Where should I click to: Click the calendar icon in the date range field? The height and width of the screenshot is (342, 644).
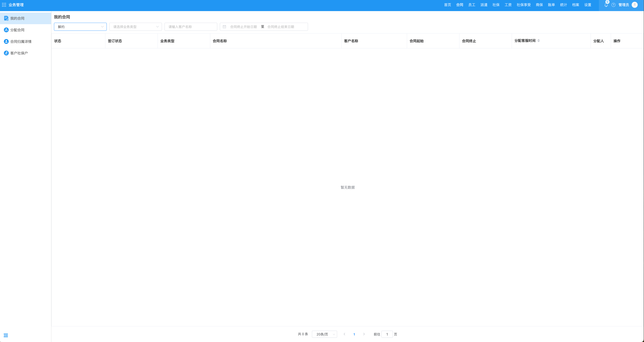pyautogui.click(x=224, y=27)
